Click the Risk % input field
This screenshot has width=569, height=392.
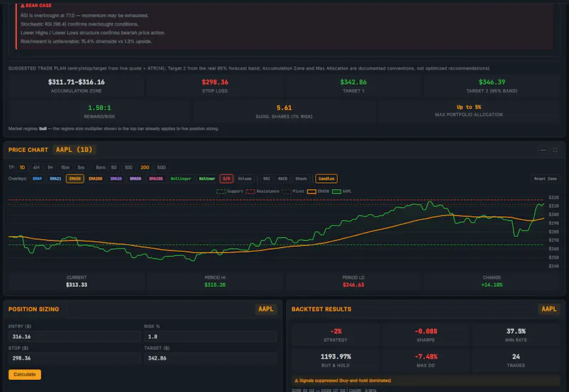click(211, 337)
